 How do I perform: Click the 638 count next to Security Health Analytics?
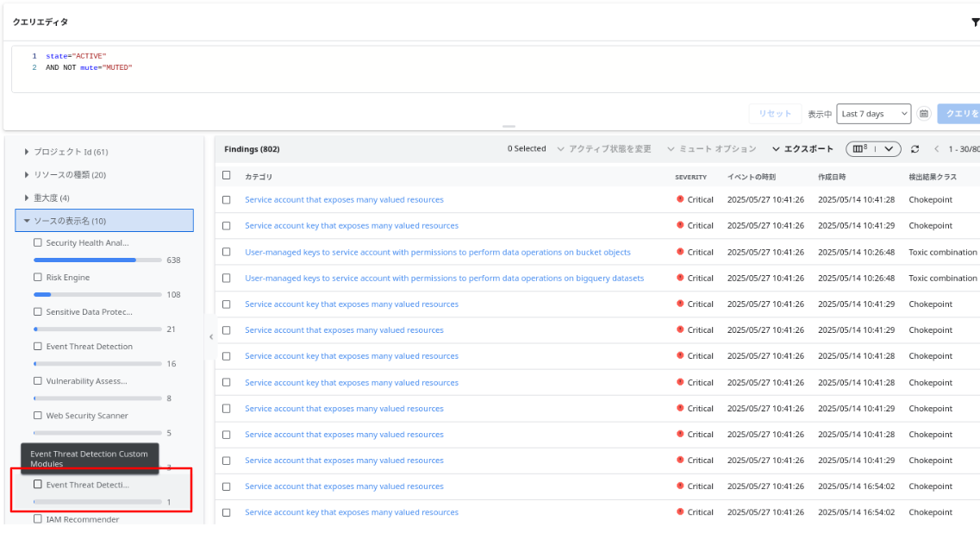174,260
